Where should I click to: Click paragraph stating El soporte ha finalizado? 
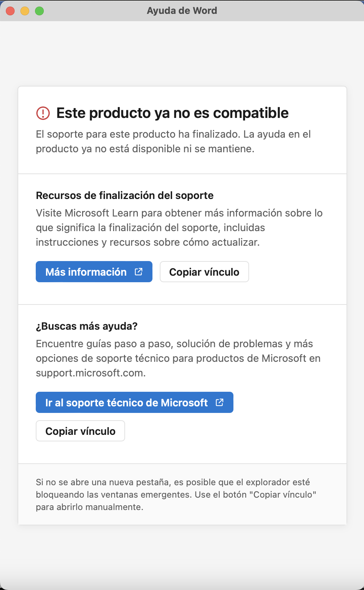pos(173,141)
